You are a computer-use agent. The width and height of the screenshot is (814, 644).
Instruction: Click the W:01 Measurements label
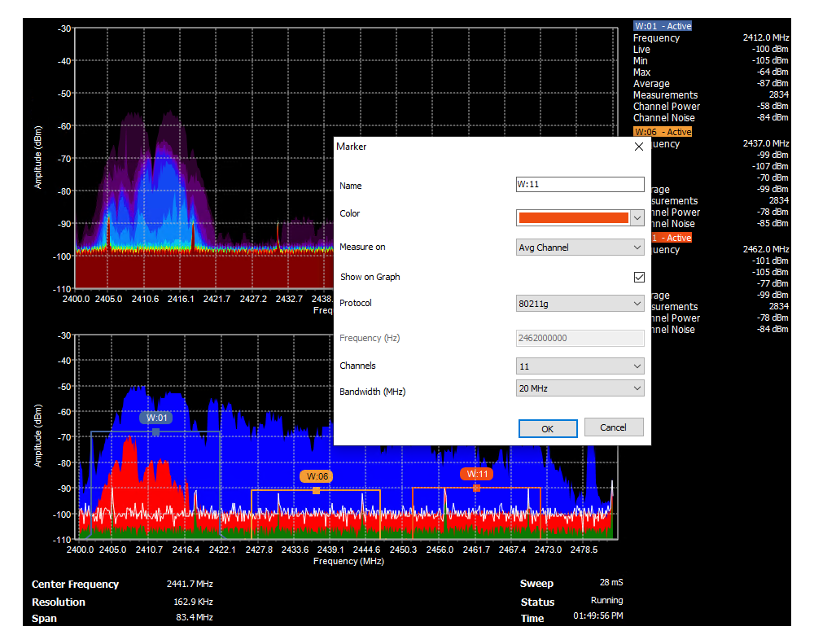[666, 95]
